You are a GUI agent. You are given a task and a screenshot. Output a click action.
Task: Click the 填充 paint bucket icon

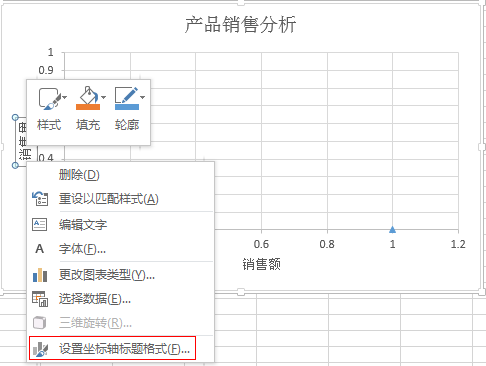[x=88, y=94]
